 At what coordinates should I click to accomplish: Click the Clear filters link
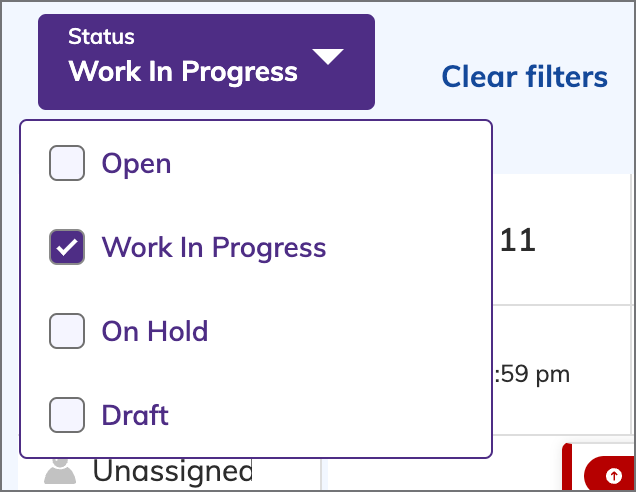[524, 76]
